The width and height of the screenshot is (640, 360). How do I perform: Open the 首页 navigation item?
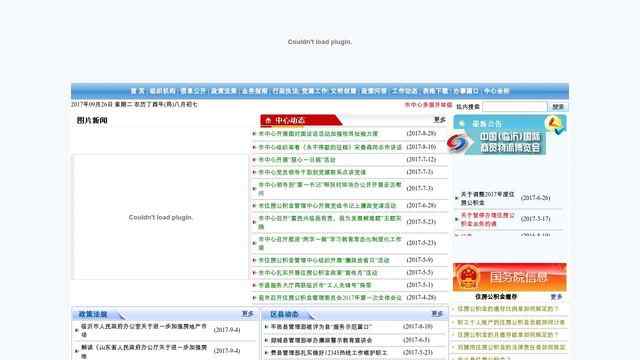tap(138, 91)
